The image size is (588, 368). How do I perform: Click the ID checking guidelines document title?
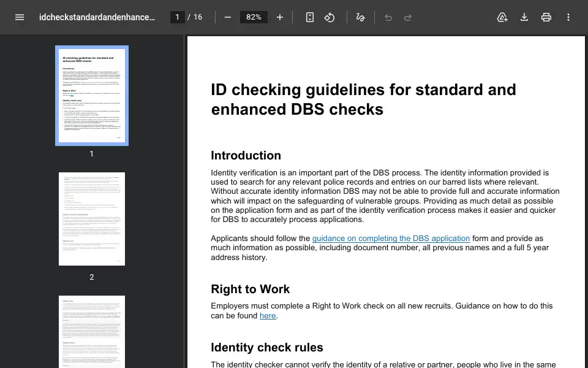[363, 99]
